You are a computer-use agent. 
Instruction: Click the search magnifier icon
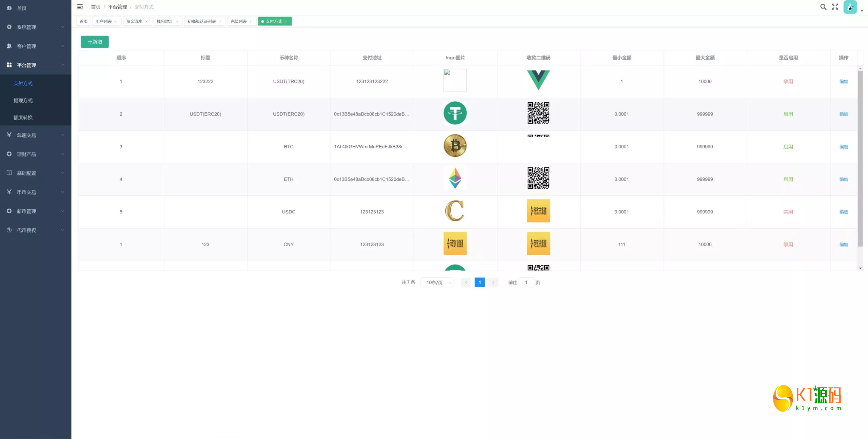pyautogui.click(x=823, y=7)
